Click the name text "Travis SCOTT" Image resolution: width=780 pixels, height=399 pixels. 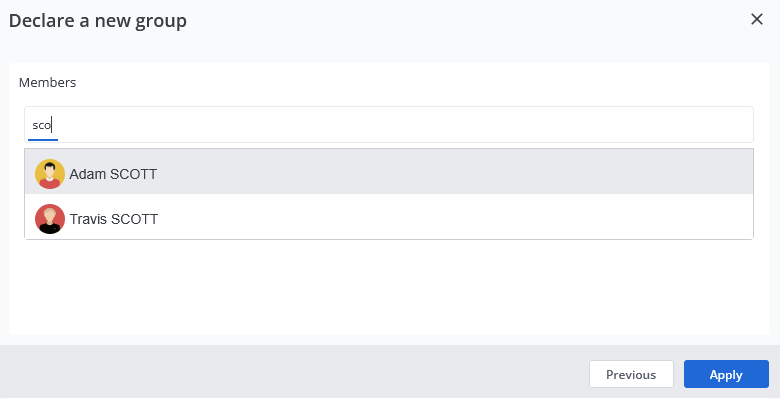pyautogui.click(x=113, y=219)
